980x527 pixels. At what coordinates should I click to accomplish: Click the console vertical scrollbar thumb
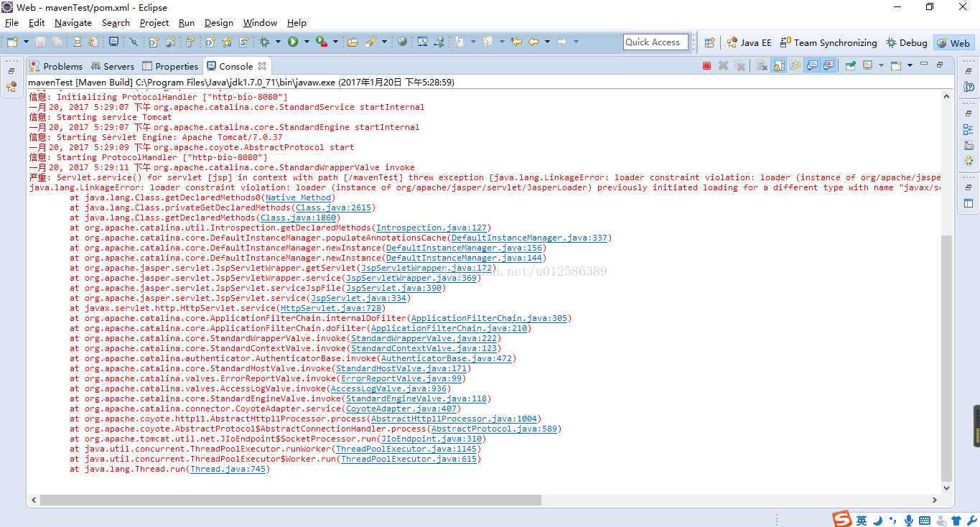[x=946, y=358]
